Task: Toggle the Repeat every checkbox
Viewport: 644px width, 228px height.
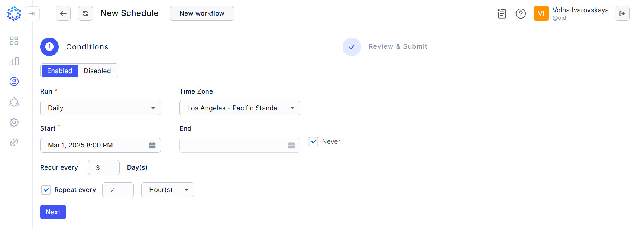Action: 46,190
